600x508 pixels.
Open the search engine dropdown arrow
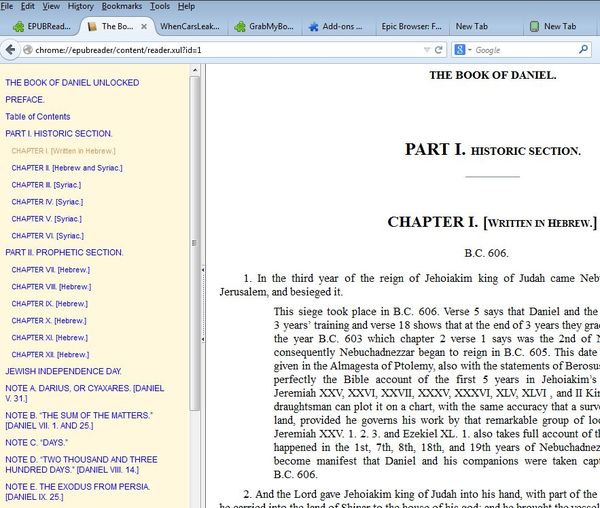469,49
